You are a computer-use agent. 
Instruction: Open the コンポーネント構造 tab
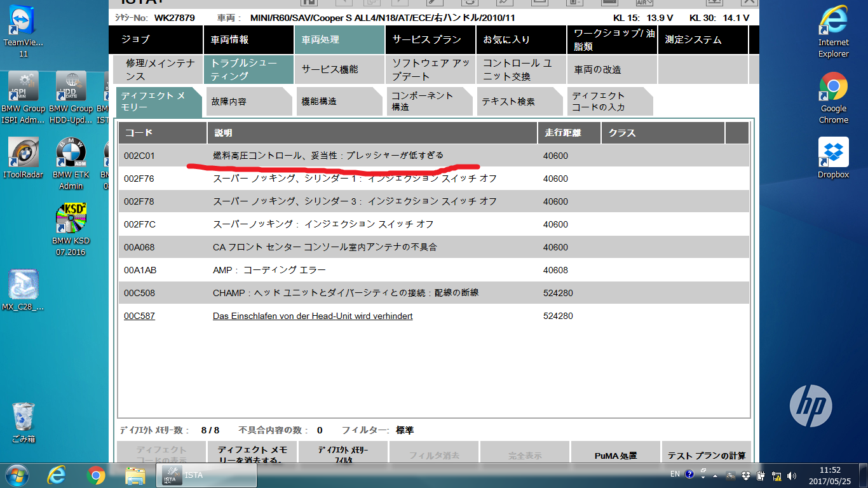pos(430,101)
